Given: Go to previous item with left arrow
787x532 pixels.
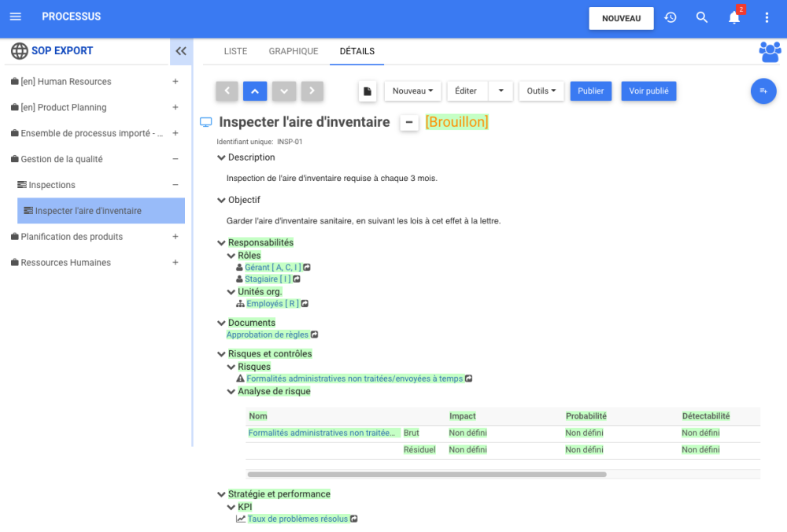Looking at the screenshot, I should 227,91.
